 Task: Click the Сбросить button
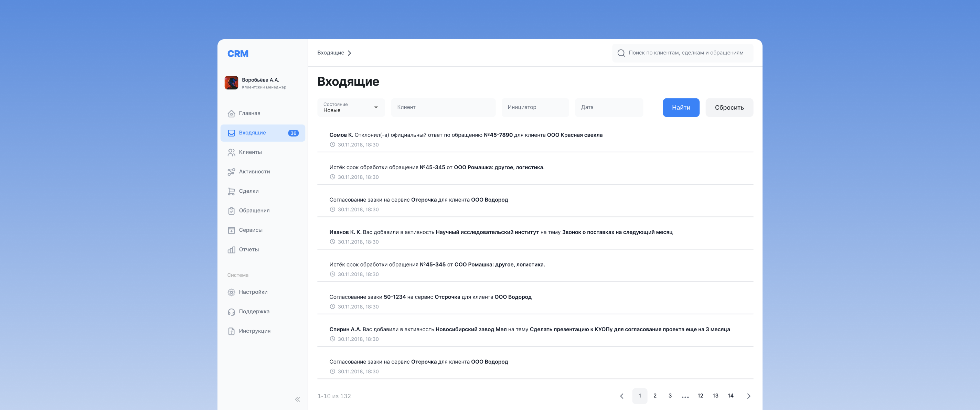729,108
